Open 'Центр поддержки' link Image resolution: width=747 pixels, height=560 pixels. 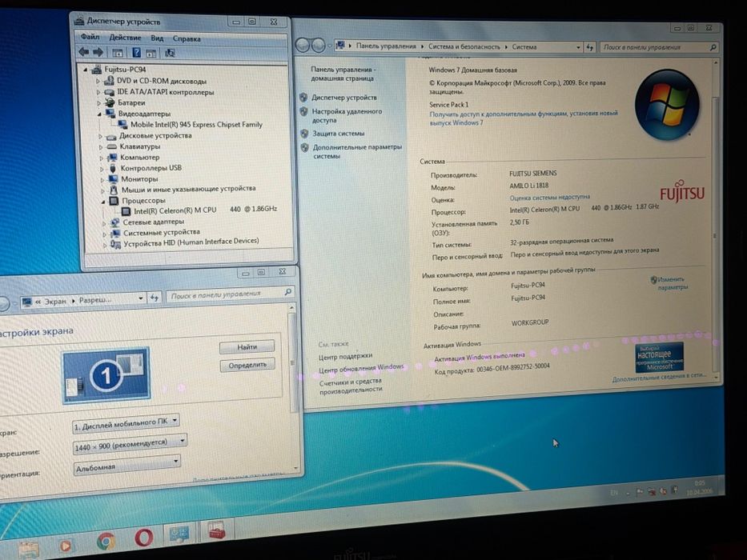pyautogui.click(x=345, y=357)
